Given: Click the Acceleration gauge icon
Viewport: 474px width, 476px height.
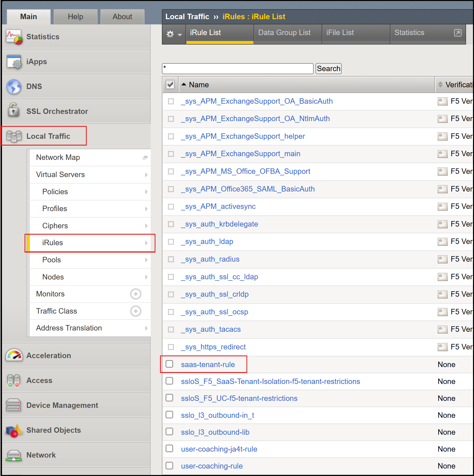Looking at the screenshot, I should 14,355.
